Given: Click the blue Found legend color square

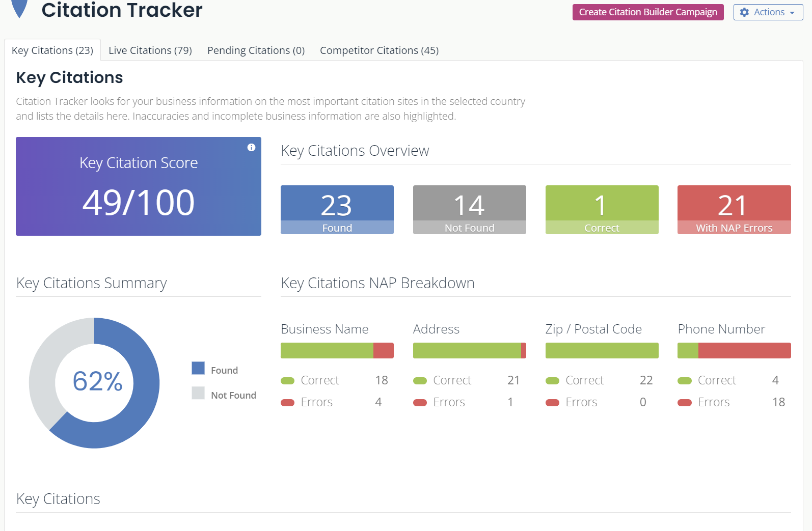Looking at the screenshot, I should [x=198, y=368].
